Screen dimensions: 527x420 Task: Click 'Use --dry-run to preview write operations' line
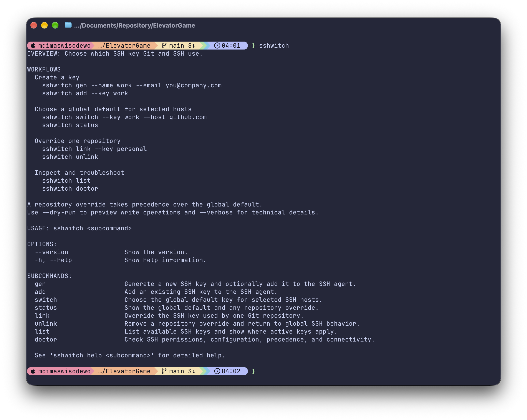click(173, 212)
